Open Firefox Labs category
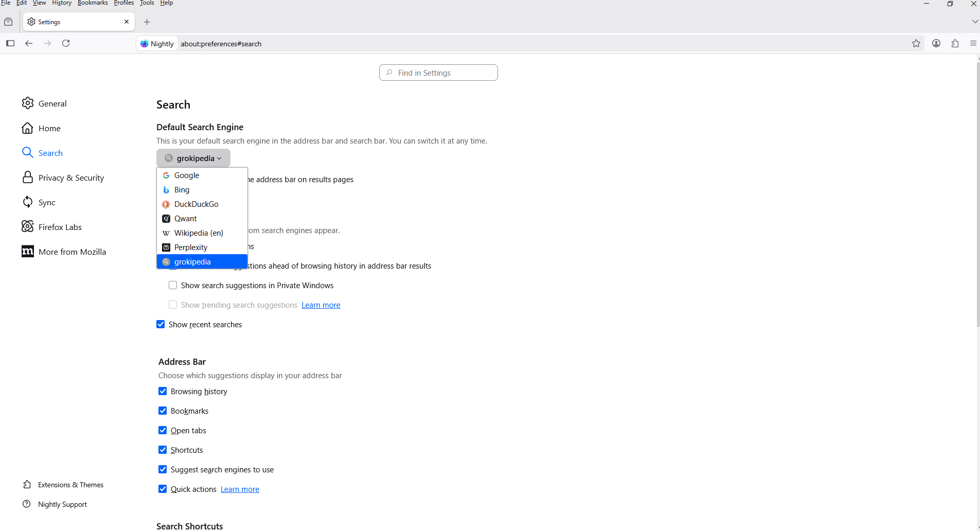The image size is (980, 531). point(51,227)
